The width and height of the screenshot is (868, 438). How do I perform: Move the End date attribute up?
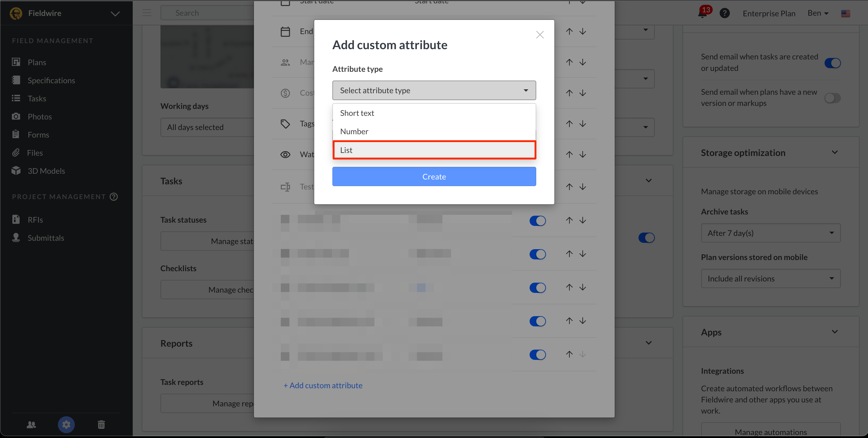pos(569,32)
